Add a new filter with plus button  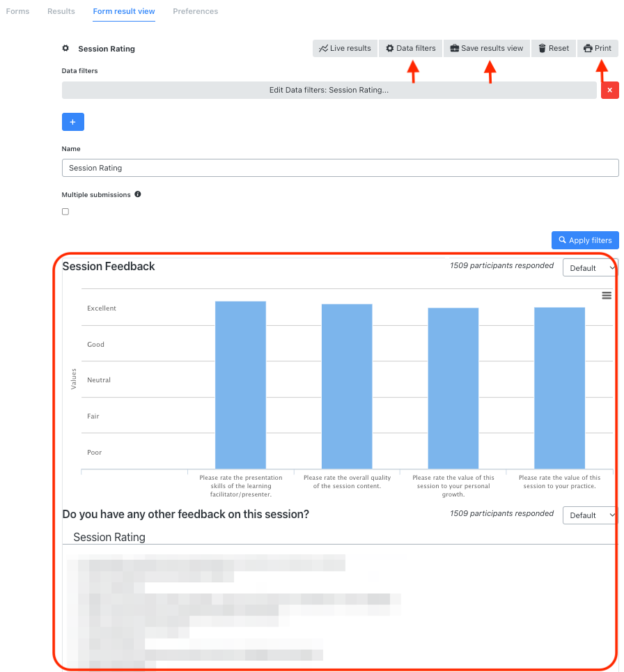pyautogui.click(x=73, y=122)
